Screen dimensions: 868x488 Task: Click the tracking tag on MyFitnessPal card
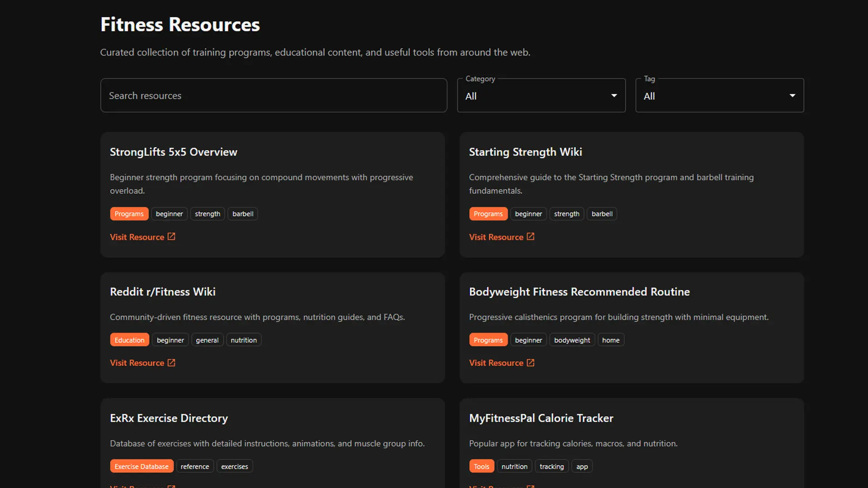[x=552, y=466]
